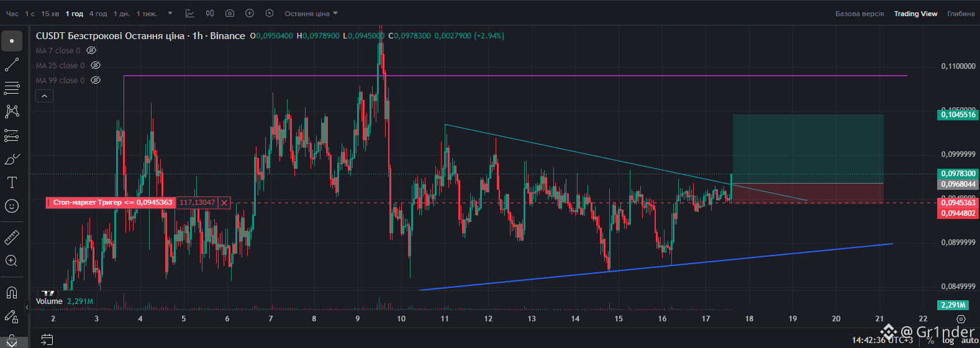Select the 1 тиж. timeframe

point(147,13)
